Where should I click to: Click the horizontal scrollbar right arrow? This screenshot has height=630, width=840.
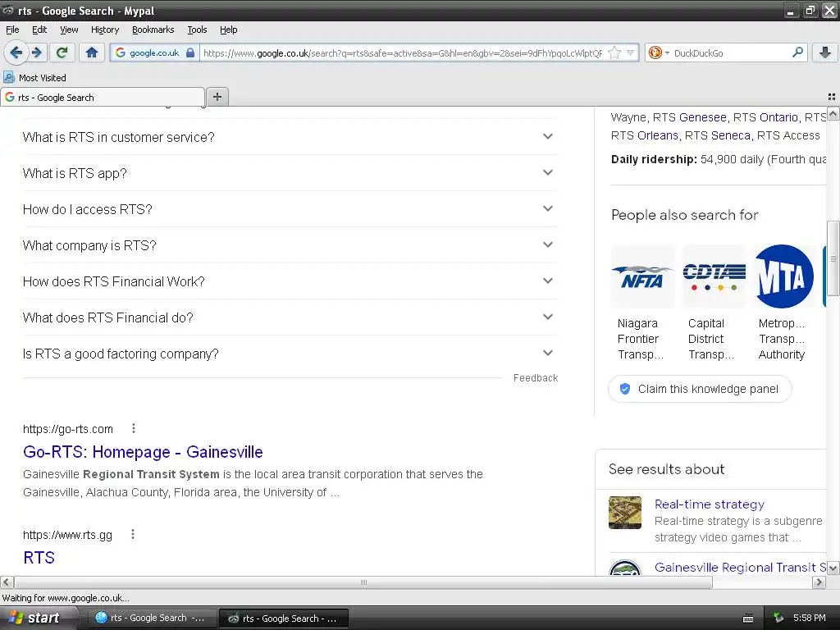[x=819, y=582]
